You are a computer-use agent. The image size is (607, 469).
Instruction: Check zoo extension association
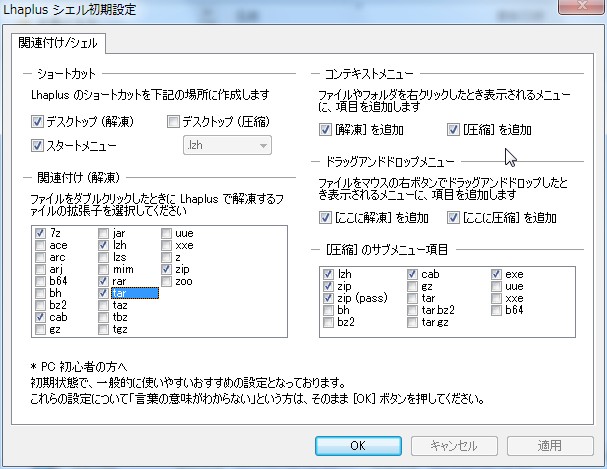(x=166, y=281)
